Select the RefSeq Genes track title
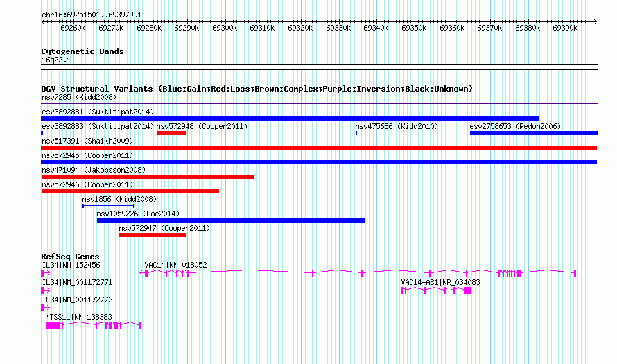This screenshot has height=364, width=617. [x=70, y=257]
